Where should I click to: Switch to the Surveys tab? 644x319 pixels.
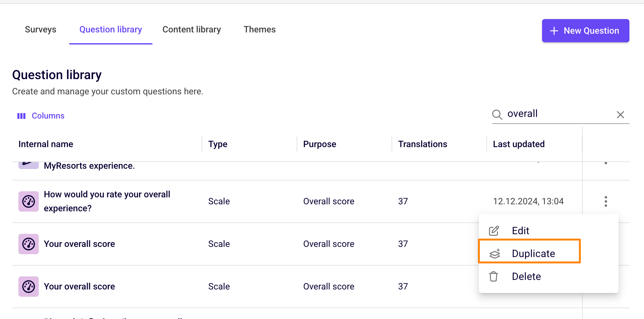(x=41, y=30)
